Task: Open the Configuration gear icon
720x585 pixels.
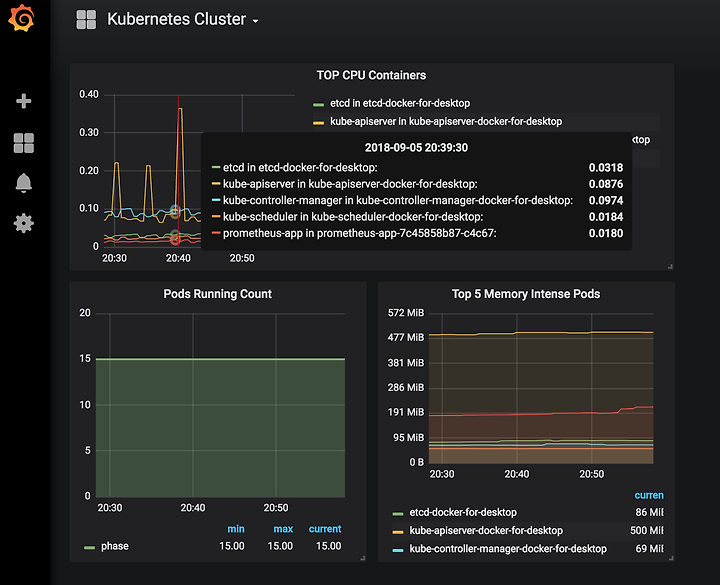Action: [x=23, y=223]
